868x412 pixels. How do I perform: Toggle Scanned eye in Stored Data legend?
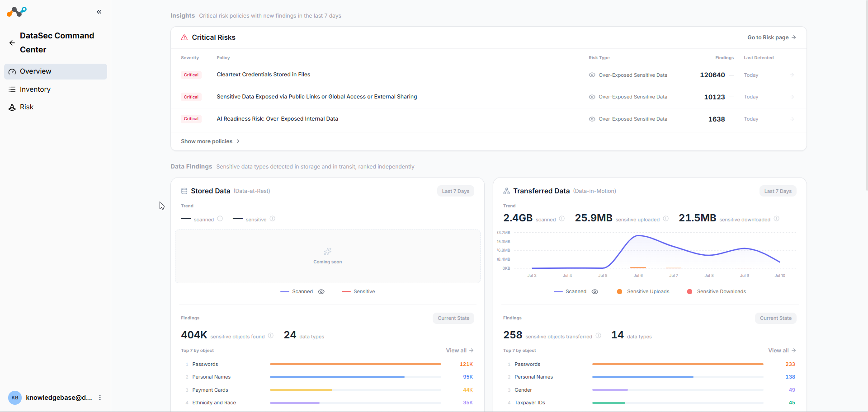(321, 292)
